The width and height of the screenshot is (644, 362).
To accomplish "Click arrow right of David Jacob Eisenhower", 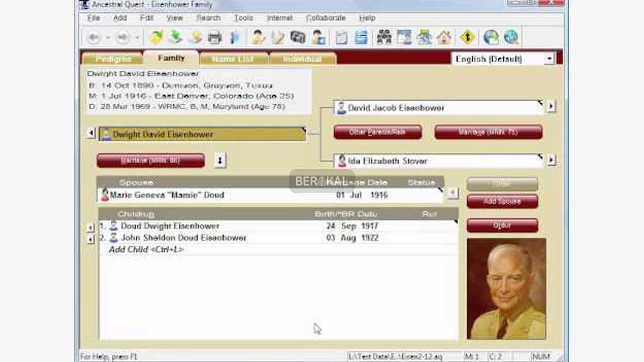I will (551, 107).
